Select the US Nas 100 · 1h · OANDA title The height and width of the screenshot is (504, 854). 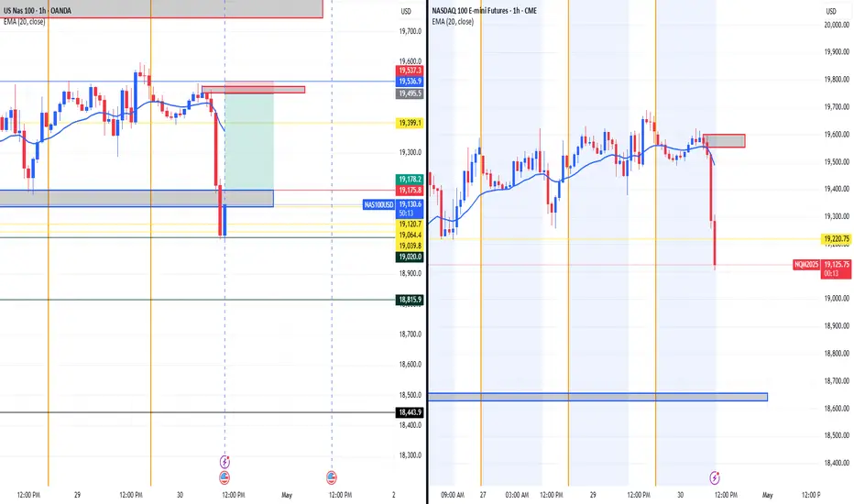coord(37,10)
